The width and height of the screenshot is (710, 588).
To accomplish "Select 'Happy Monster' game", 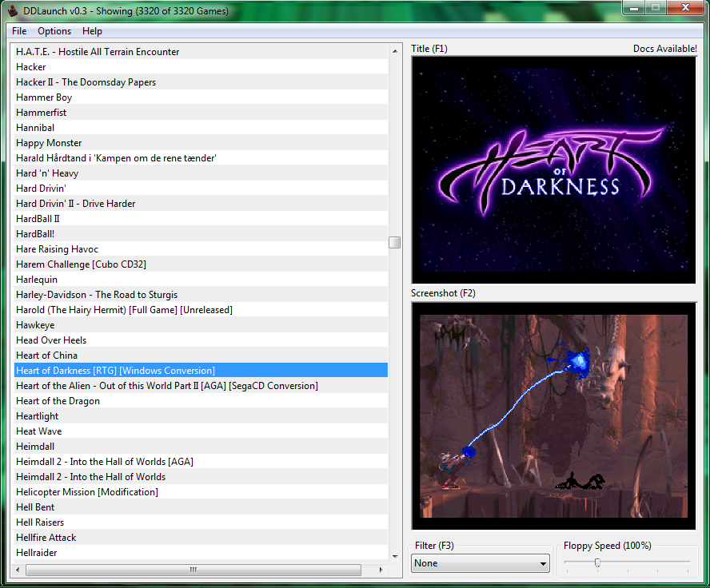I will [x=201, y=143].
